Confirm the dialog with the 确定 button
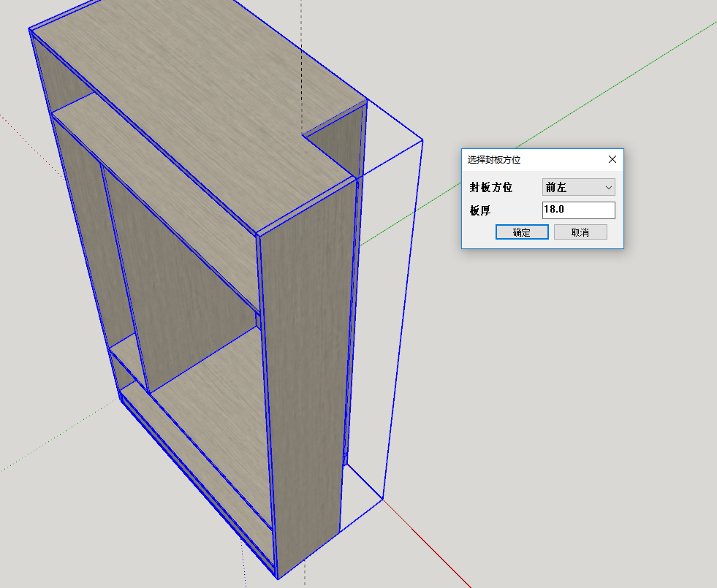 (x=522, y=232)
